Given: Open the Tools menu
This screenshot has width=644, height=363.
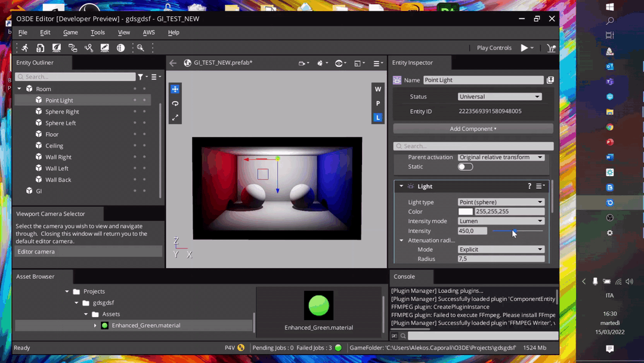Looking at the screenshot, I should click(97, 32).
